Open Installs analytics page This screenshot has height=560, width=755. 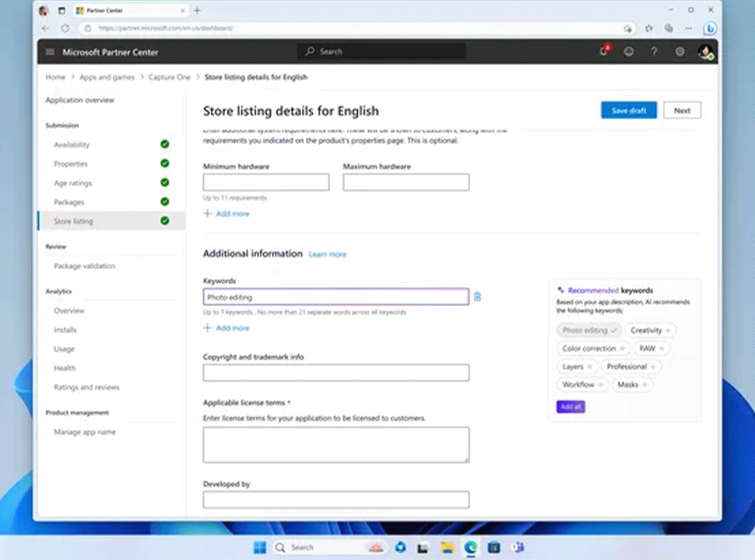pyautogui.click(x=65, y=330)
